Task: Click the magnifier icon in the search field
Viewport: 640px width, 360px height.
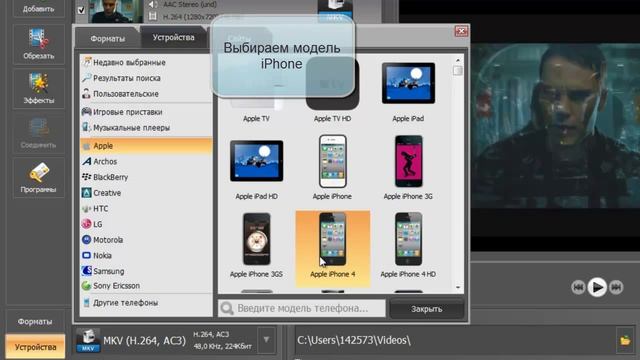Action: coord(227,308)
